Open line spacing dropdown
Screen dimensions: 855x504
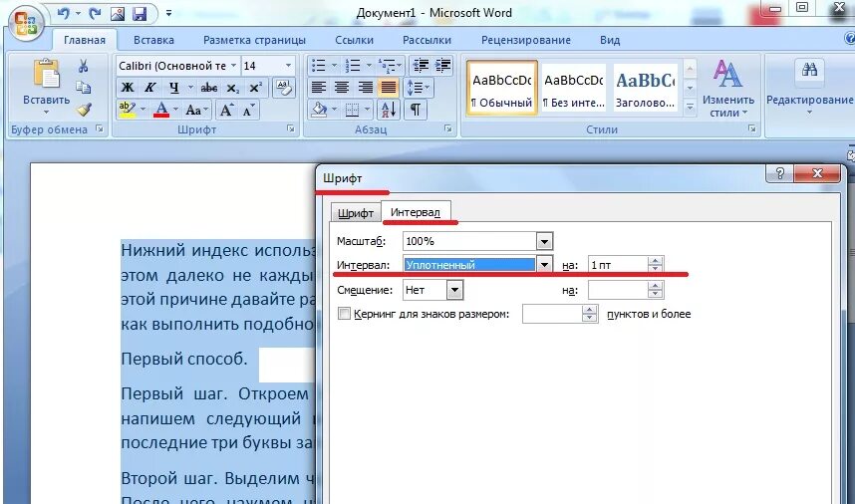tap(418, 88)
